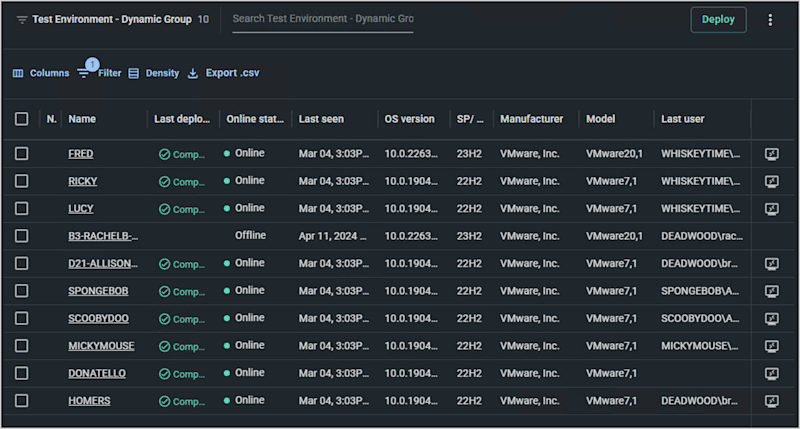Open the three-dot more options menu
The width and height of the screenshot is (800, 429).
[x=770, y=20]
